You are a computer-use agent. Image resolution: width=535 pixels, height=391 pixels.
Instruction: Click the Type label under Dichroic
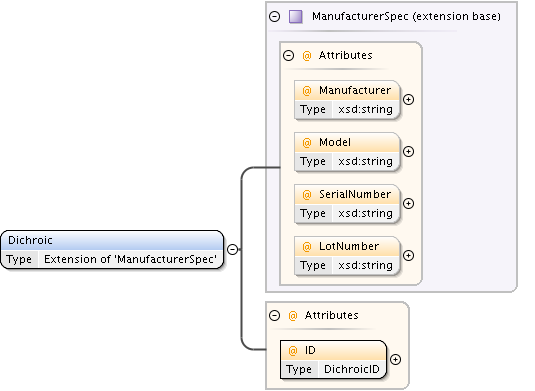[x=19, y=259]
